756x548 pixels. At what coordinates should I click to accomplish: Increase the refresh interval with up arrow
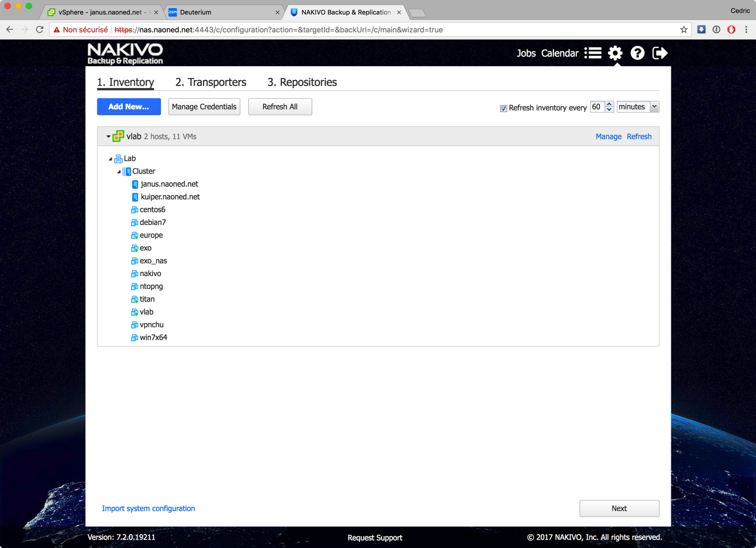(x=609, y=104)
